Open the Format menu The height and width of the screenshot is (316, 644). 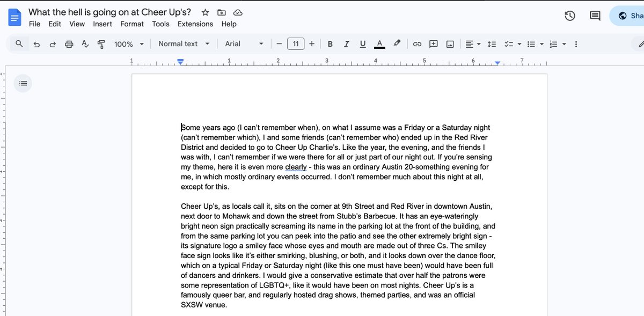[x=132, y=24]
